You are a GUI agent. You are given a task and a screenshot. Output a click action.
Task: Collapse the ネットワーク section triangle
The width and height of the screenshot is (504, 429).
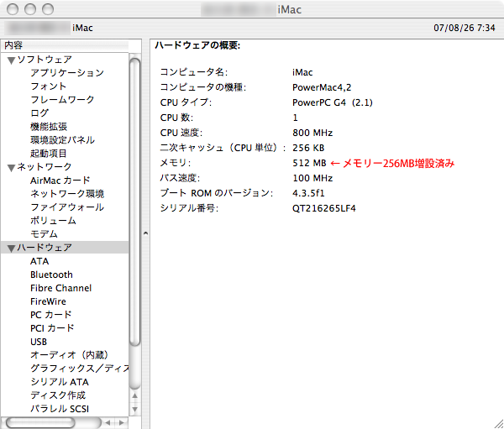[12, 168]
